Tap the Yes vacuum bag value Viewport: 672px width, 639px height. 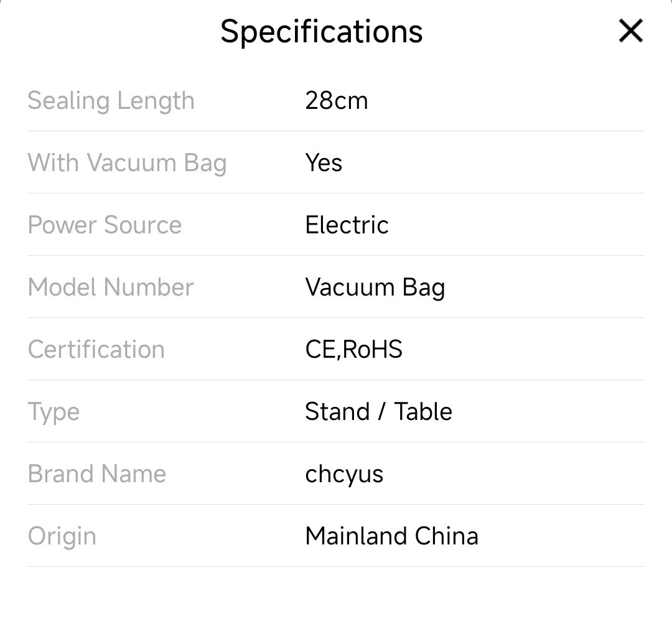click(324, 163)
